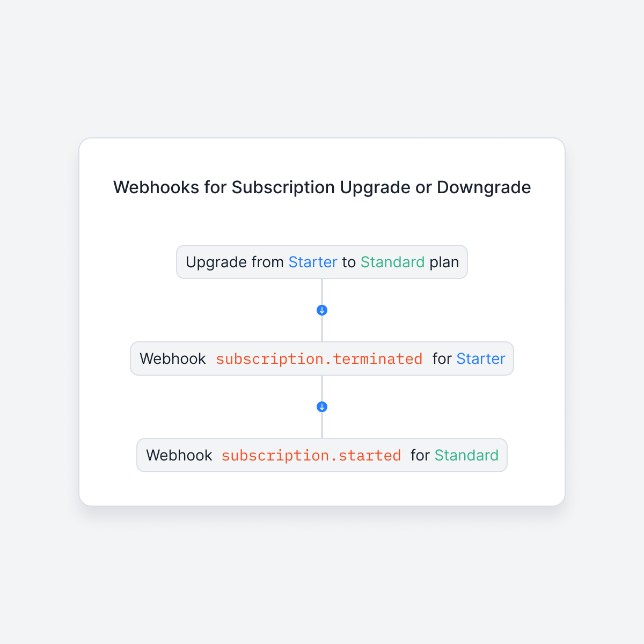Click the down arrow icon below the Upgrade box
Screen dimensions: 644x644
[322, 310]
